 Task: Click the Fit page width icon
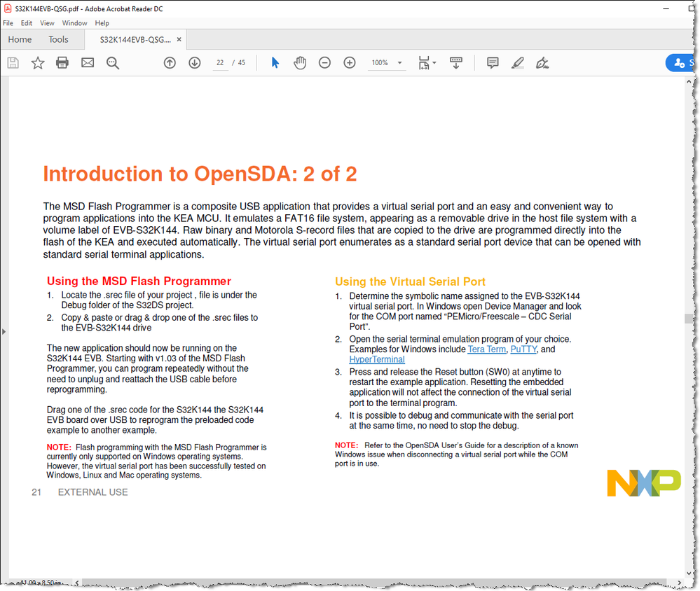424,63
